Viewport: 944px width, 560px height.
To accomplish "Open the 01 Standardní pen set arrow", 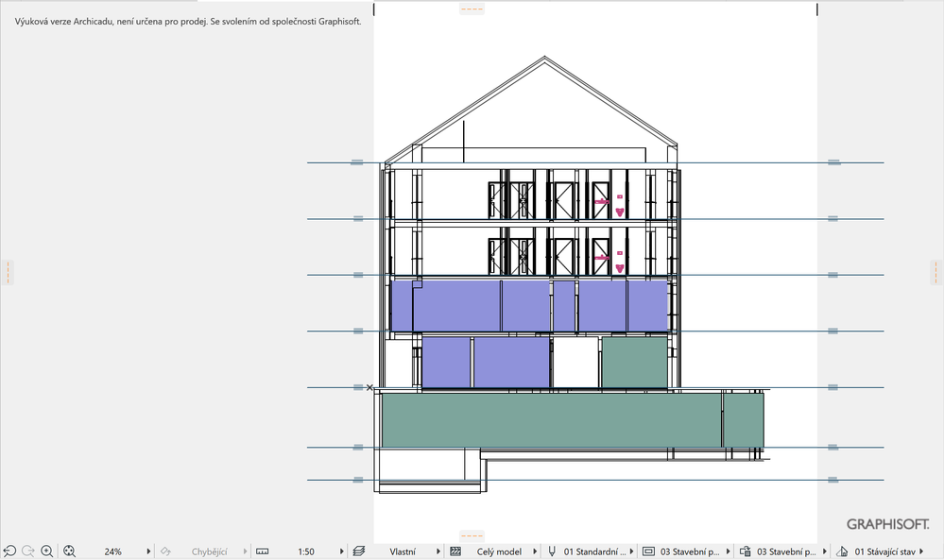I will (631, 552).
